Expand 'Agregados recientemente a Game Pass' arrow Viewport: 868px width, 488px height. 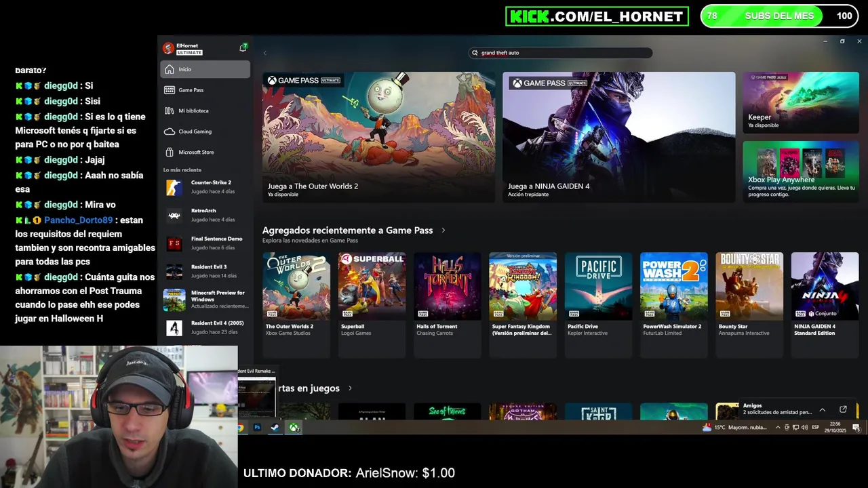coord(443,230)
